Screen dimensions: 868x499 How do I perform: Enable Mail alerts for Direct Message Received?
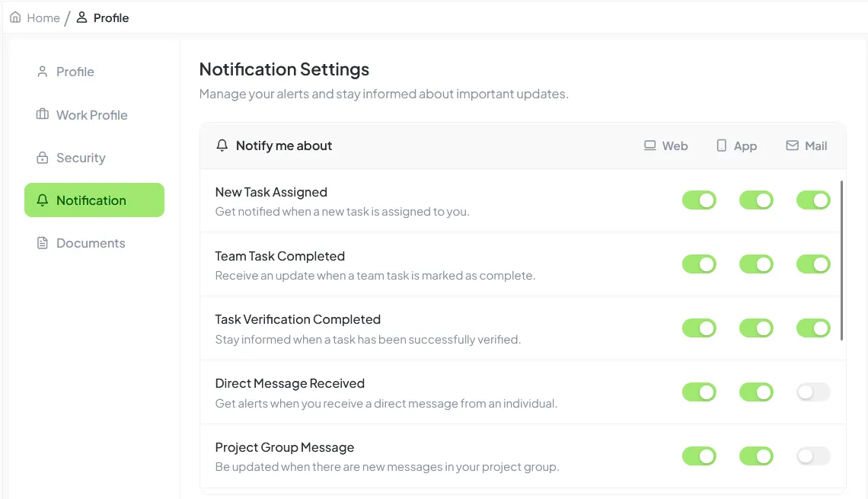tap(812, 392)
